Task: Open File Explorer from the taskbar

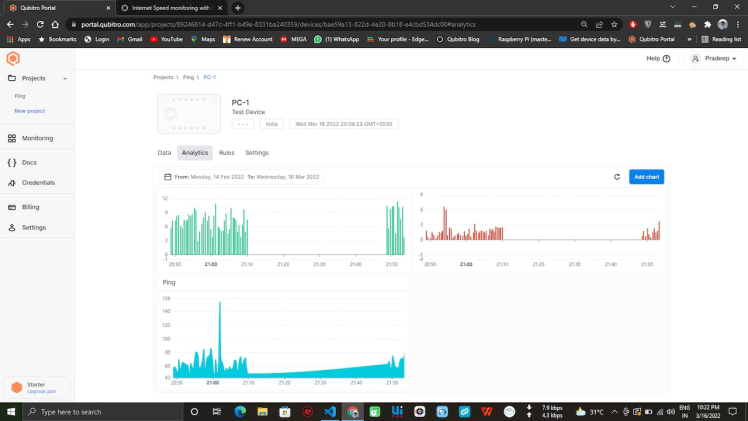Action: pos(262,411)
